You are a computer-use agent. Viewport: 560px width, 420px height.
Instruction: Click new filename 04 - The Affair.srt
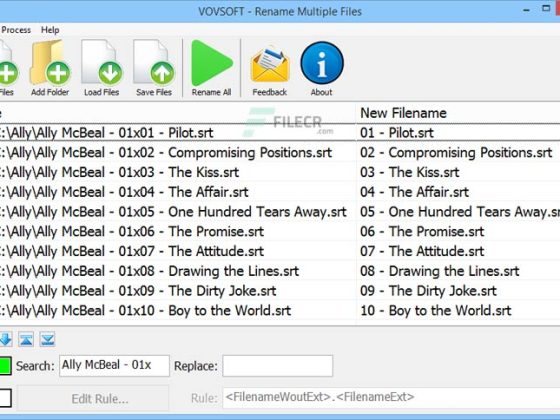414,192
